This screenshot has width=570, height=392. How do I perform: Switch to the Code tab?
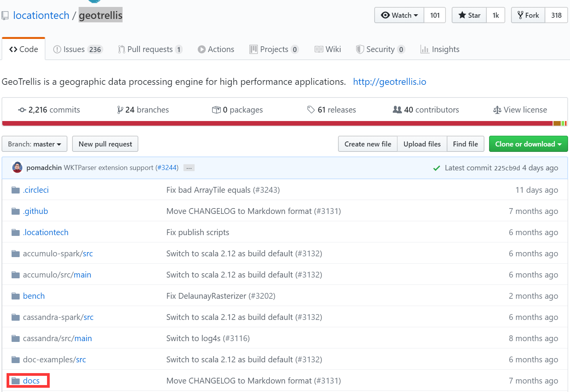point(24,49)
